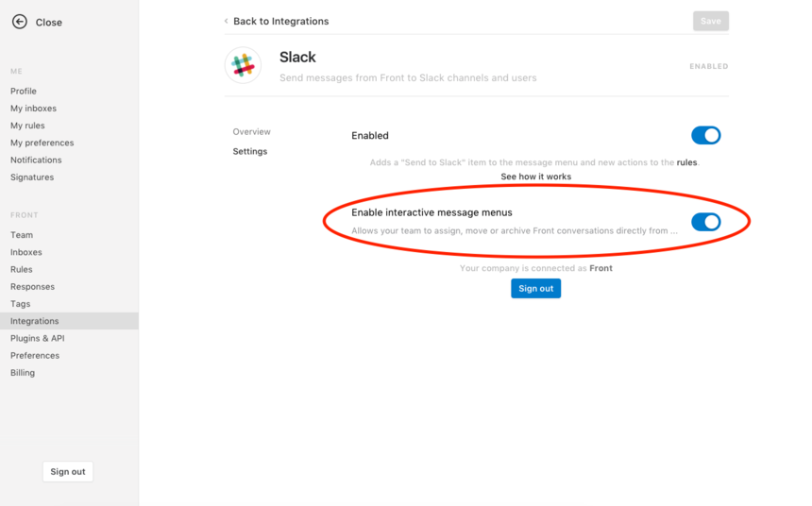Go to Profile in the sidebar
The height and width of the screenshot is (506, 812).
[24, 92]
